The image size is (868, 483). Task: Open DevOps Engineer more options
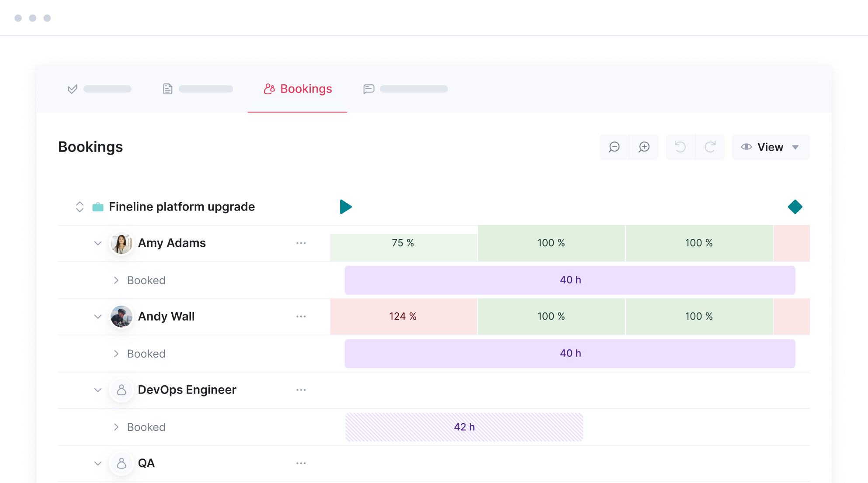[x=301, y=390]
